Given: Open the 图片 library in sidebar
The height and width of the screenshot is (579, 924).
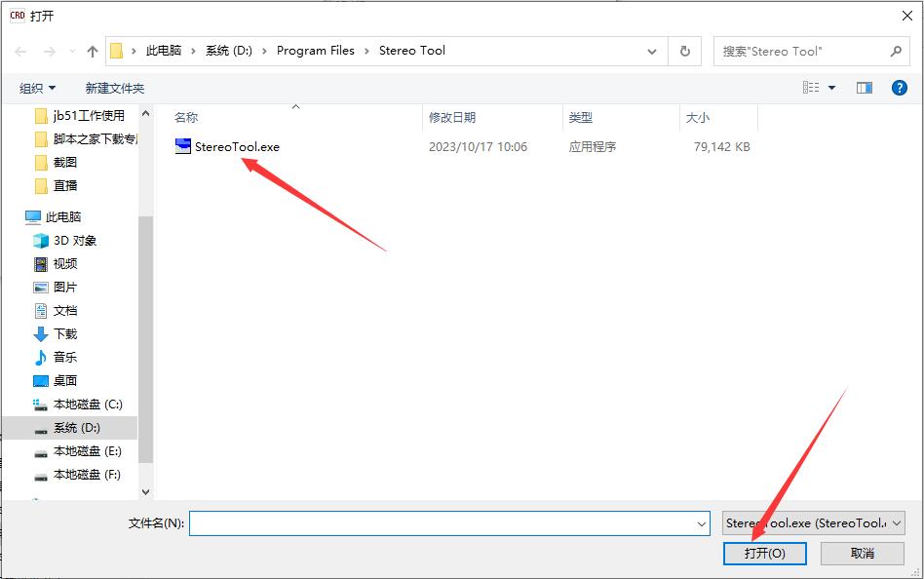Looking at the screenshot, I should click(65, 288).
